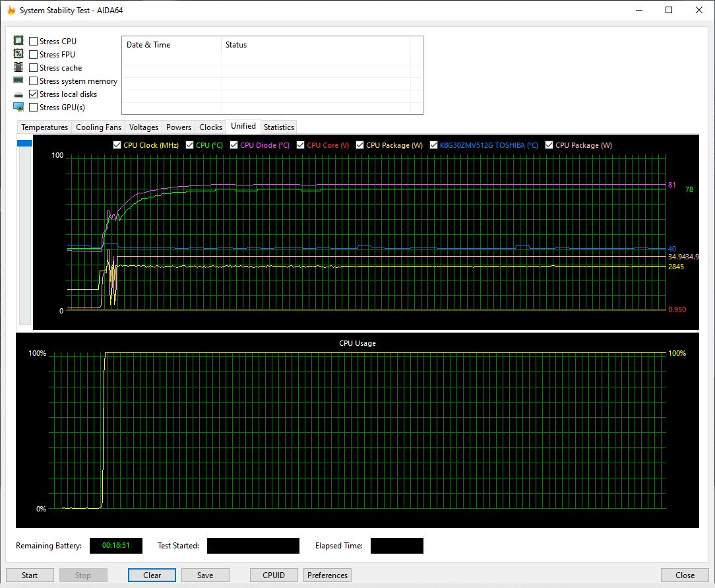Image resolution: width=715 pixels, height=588 pixels.
Task: Switch to the Temperatures tab
Action: click(x=44, y=127)
